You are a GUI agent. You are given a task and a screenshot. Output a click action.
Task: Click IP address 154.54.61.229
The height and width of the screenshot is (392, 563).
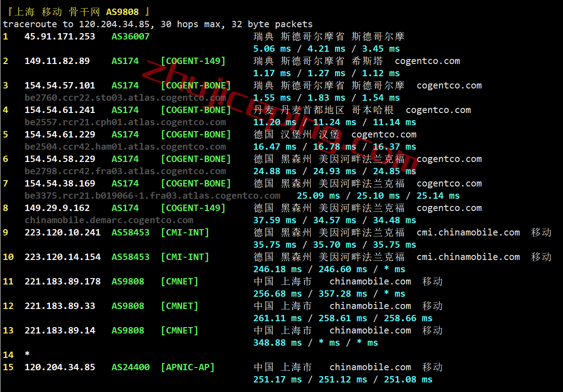point(60,134)
